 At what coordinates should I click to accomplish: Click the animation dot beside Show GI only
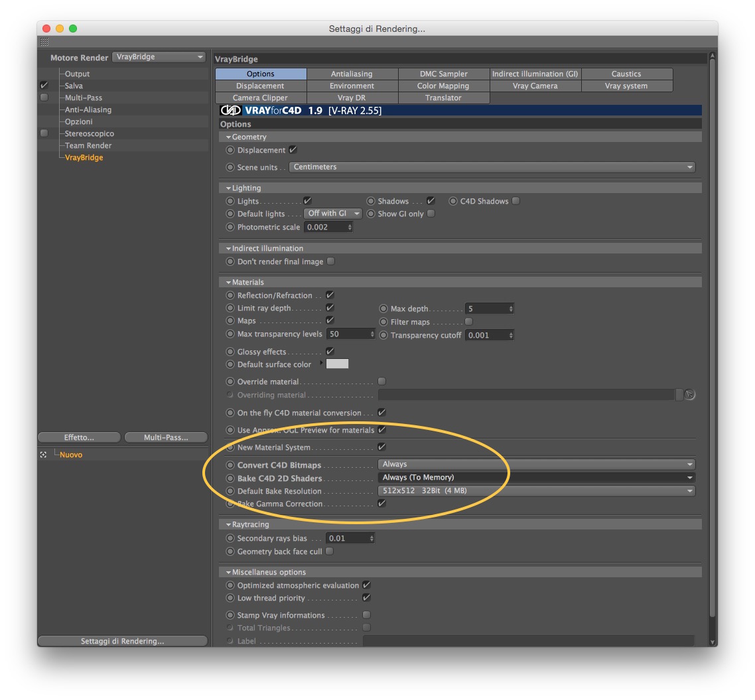click(371, 214)
